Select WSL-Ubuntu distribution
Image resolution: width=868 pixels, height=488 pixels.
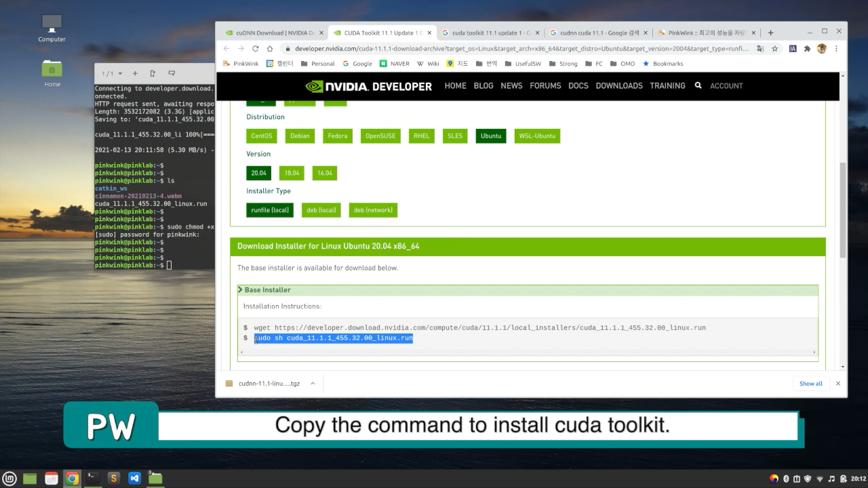click(x=537, y=136)
